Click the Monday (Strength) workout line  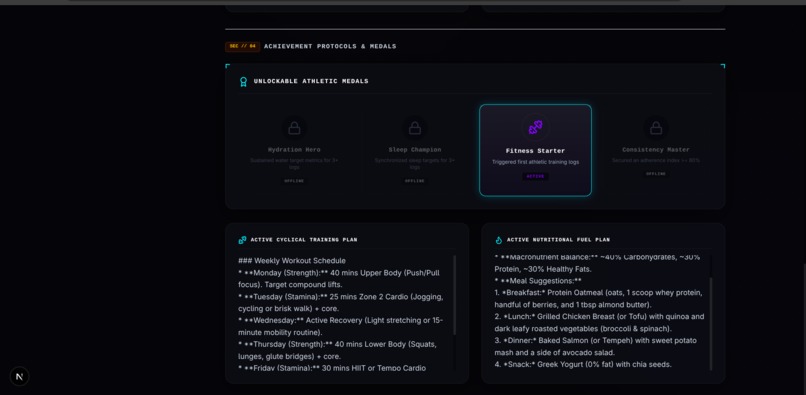point(340,279)
